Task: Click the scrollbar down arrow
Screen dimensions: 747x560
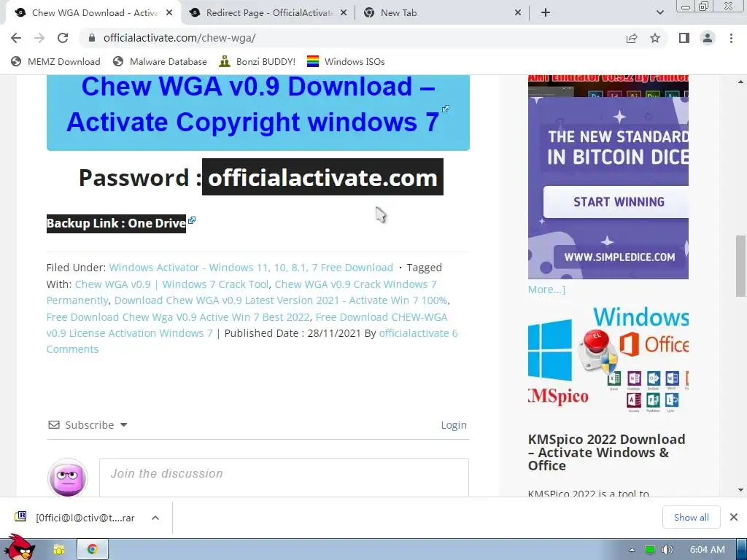Action: [x=741, y=490]
